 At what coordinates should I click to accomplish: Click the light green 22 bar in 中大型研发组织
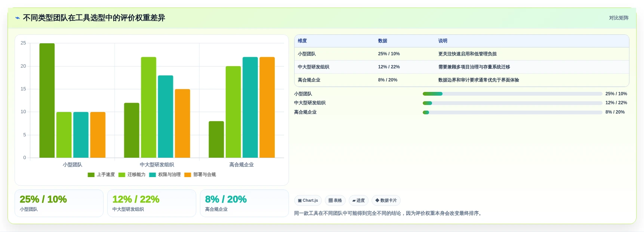pyautogui.click(x=148, y=107)
